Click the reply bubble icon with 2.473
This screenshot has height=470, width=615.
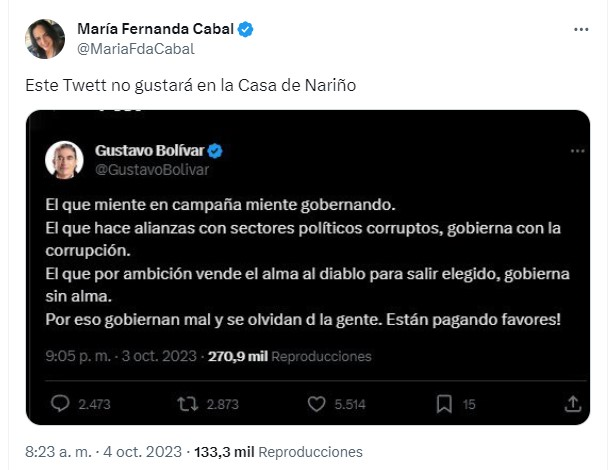click(x=60, y=404)
